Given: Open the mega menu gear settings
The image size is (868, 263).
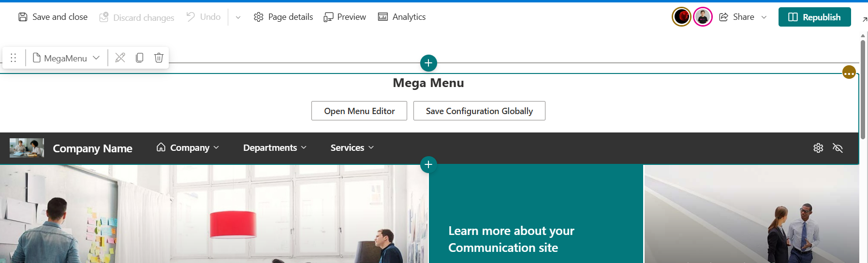Looking at the screenshot, I should pyautogui.click(x=818, y=148).
